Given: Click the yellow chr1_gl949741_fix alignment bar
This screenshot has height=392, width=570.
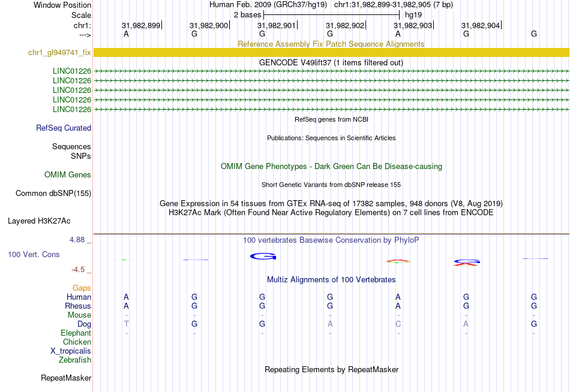Looking at the screenshot, I should 331,52.
